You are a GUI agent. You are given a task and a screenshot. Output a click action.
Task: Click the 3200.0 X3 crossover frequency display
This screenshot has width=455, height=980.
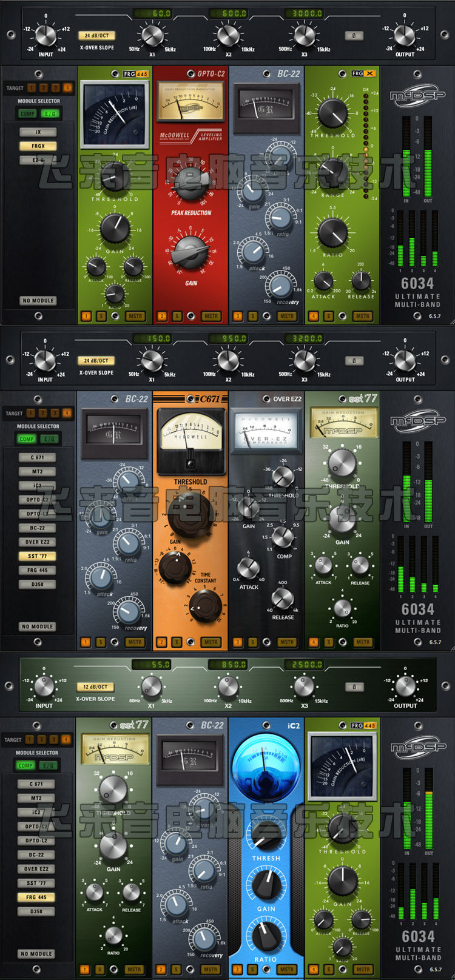(305, 338)
